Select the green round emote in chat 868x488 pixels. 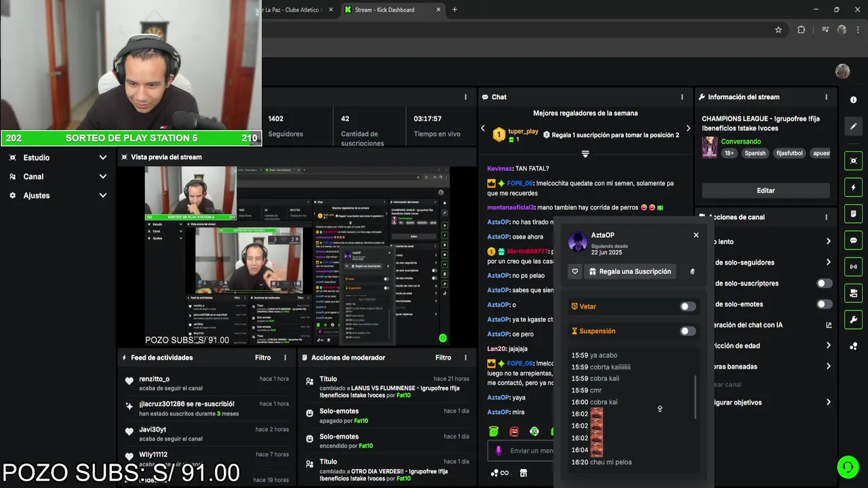coord(534,431)
